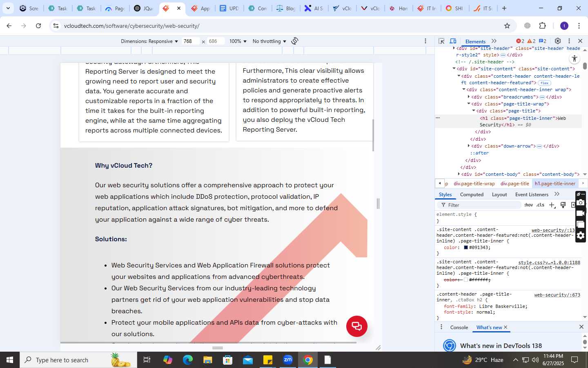This screenshot has width=588, height=368.
Task: Switch to the Console drawer tab
Action: point(459,328)
